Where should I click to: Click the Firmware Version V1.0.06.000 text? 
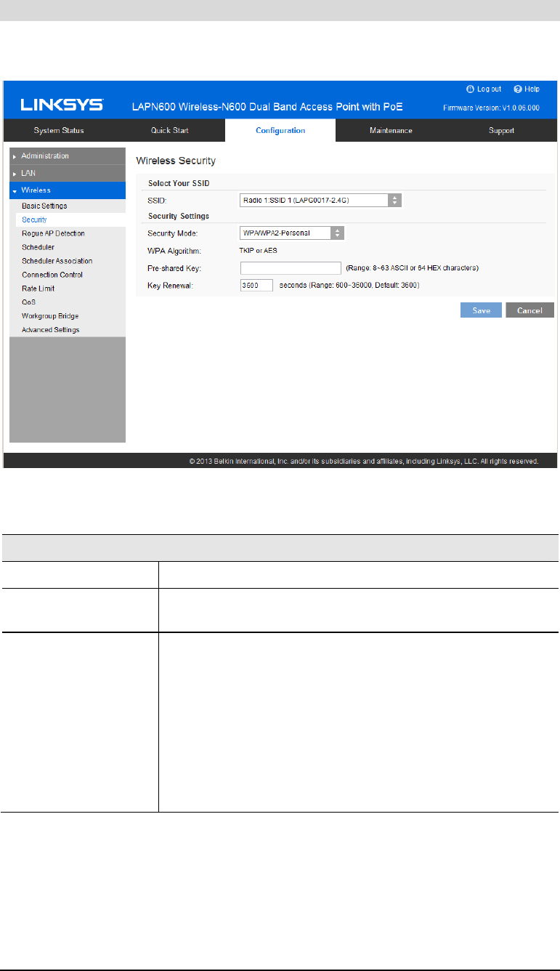click(491, 108)
